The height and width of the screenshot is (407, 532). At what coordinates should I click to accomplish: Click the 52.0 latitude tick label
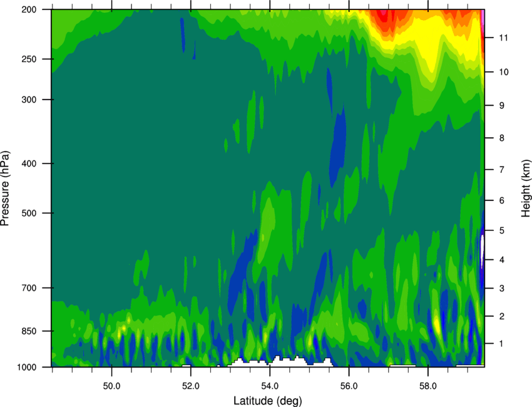click(191, 386)
